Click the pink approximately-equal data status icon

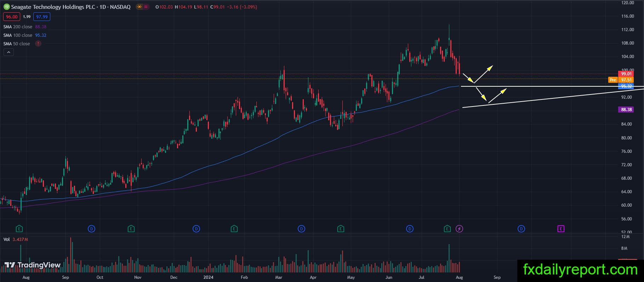pyautogui.click(x=146, y=7)
